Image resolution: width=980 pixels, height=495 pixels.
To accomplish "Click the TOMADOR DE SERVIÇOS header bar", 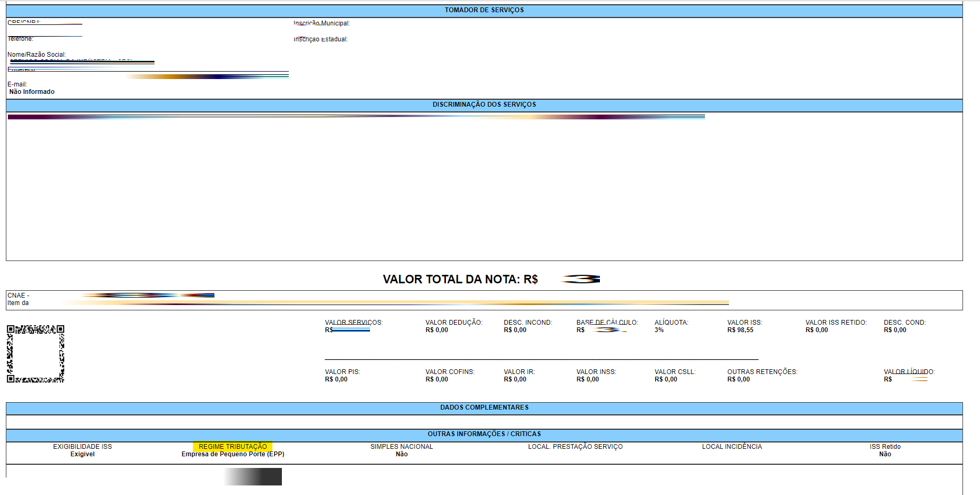I will point(484,11).
